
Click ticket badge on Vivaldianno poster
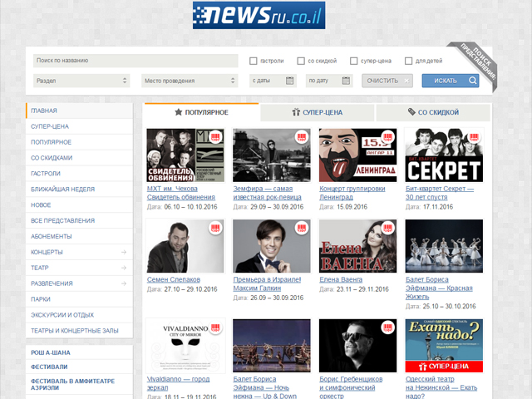pos(215,328)
